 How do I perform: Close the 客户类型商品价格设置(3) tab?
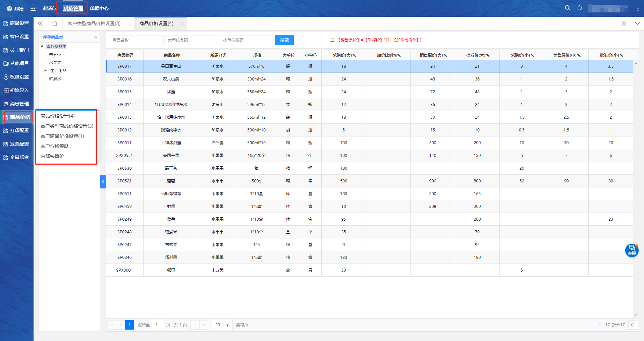pyautogui.click(x=130, y=23)
